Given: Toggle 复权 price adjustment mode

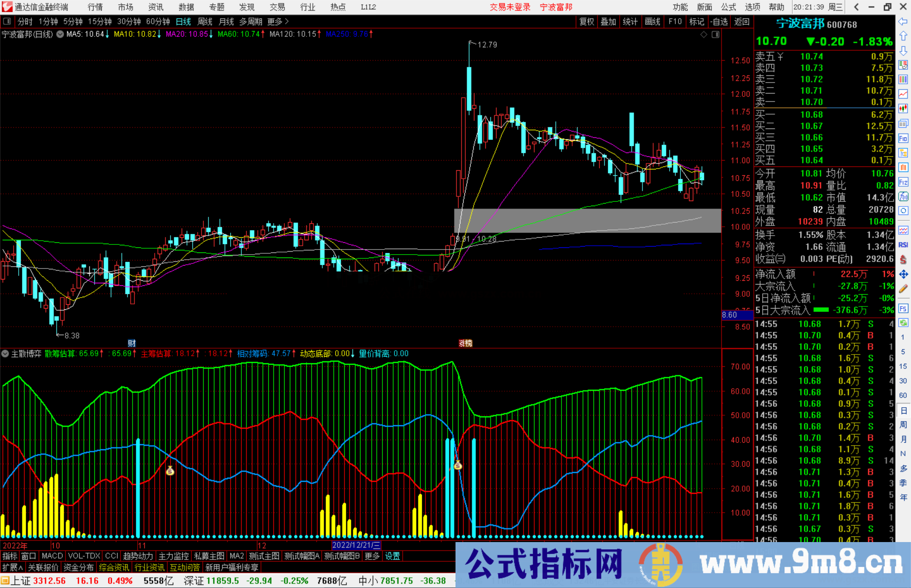Looking at the screenshot, I should pyautogui.click(x=587, y=21).
